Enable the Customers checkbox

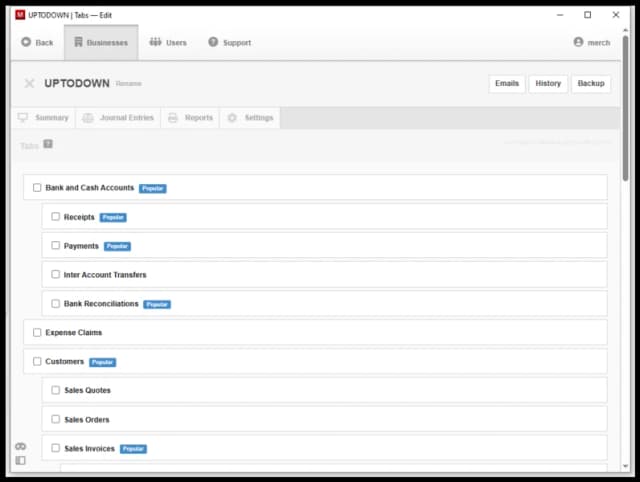[x=37, y=362]
